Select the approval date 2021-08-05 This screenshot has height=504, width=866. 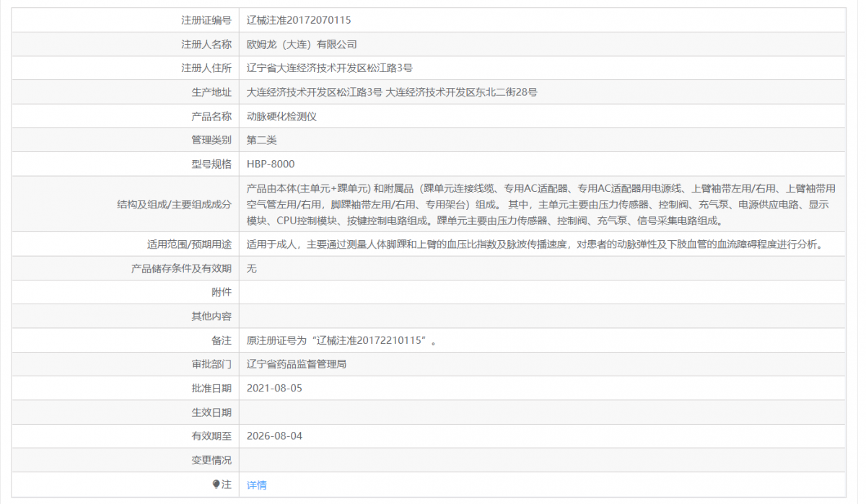point(276,388)
